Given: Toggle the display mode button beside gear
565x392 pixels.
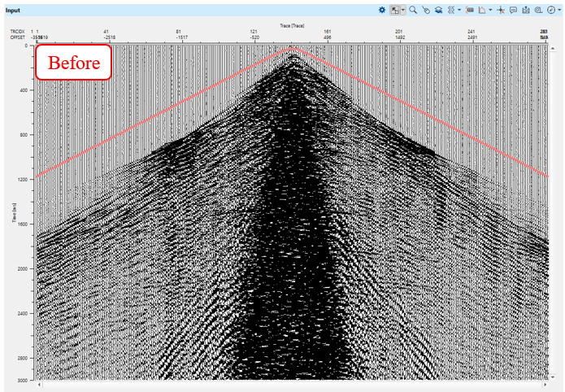Looking at the screenshot, I should 395,10.
